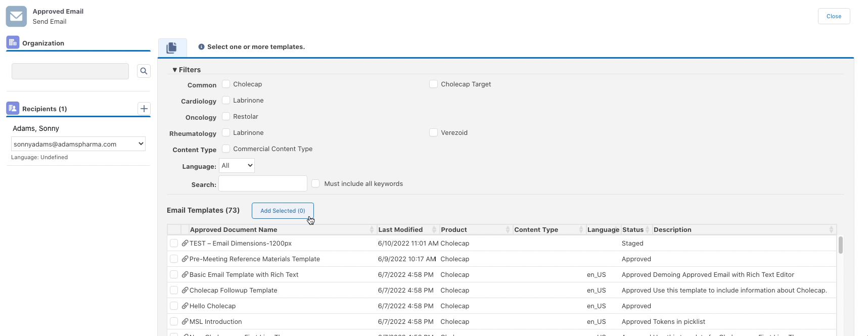Check the Restolar oncology filter
Image resolution: width=868 pixels, height=336 pixels.
point(226,116)
